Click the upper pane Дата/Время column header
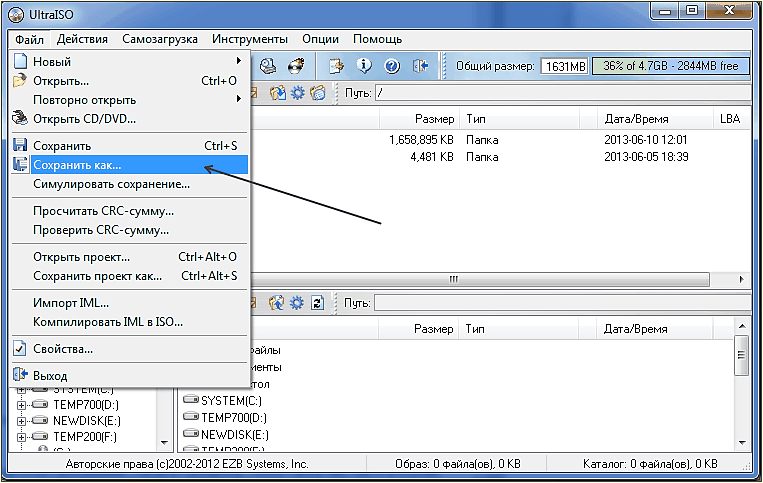This screenshot has height=483, width=763. [x=655, y=119]
